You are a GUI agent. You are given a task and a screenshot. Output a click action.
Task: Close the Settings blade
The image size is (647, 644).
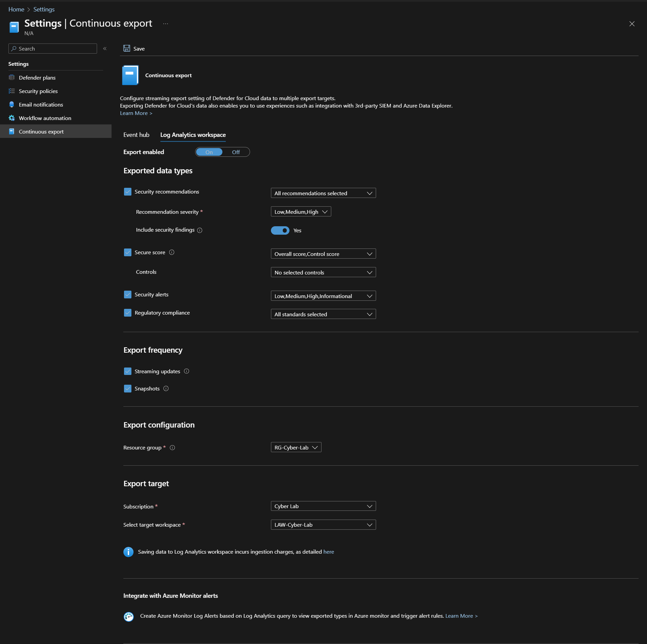click(x=632, y=24)
